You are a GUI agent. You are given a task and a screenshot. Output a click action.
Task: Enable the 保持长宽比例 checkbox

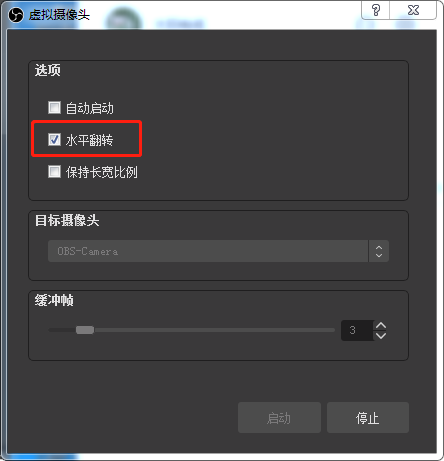[54, 172]
